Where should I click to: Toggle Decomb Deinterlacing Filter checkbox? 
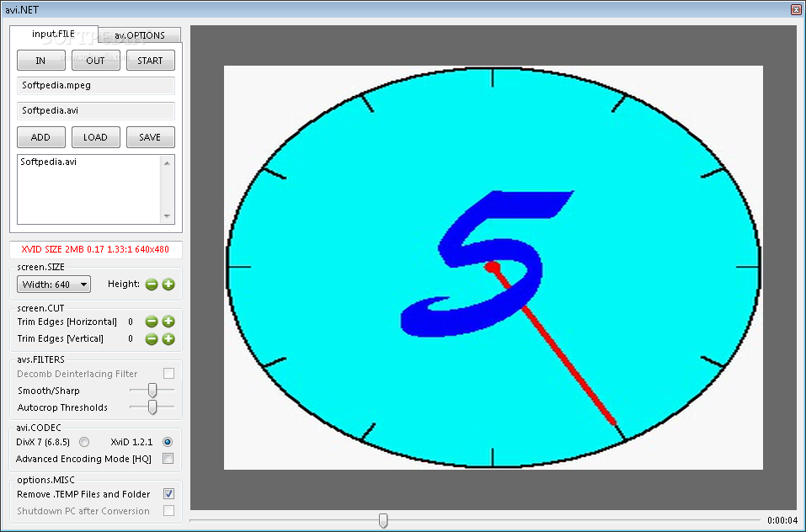pos(168,373)
